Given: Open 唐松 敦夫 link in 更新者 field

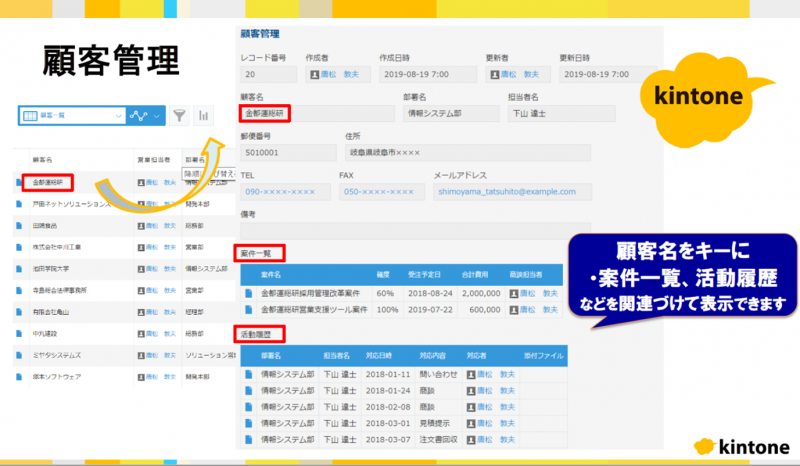Looking at the screenshot, I should [520, 75].
